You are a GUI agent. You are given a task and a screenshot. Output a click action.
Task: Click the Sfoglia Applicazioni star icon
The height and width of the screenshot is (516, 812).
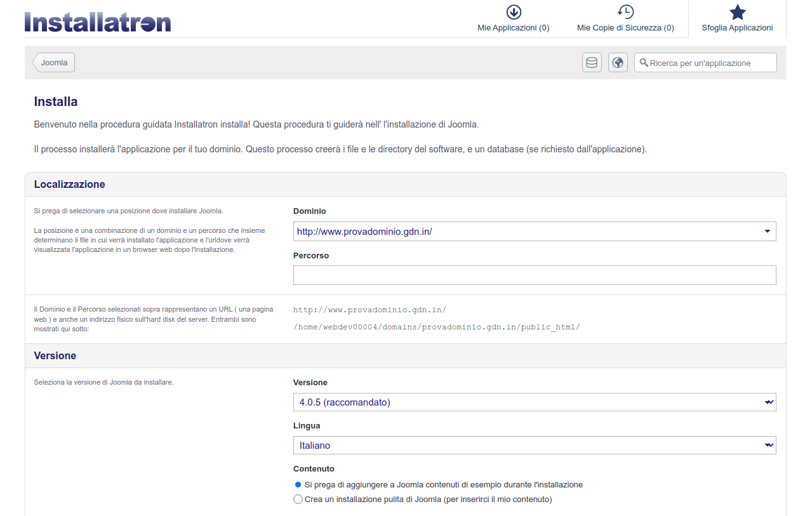[737, 12]
